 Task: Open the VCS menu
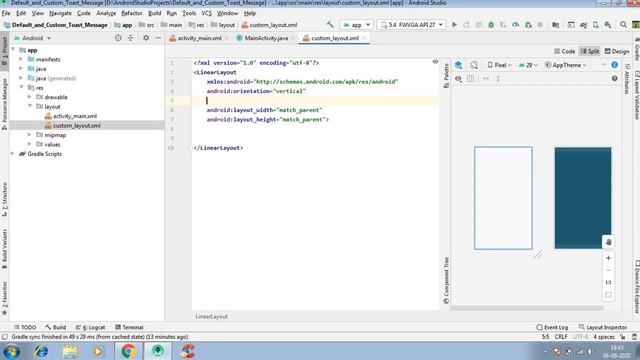point(207,13)
